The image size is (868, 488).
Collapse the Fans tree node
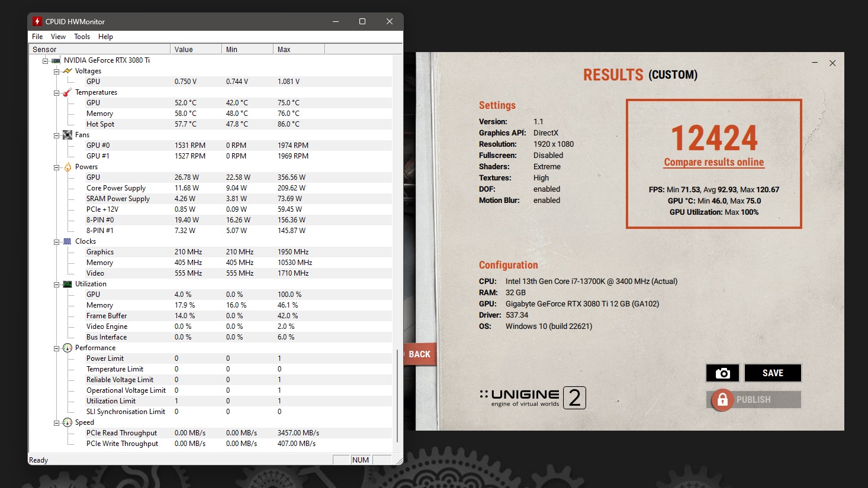pos(57,135)
